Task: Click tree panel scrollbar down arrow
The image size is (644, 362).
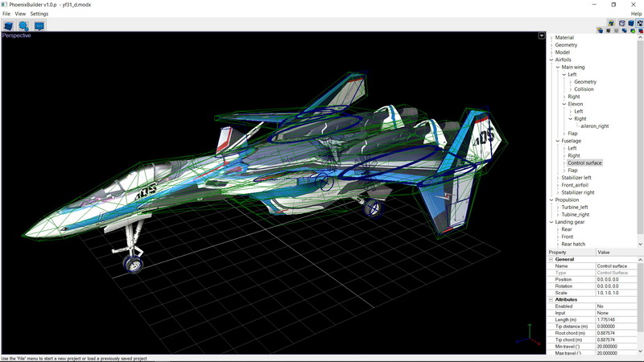Action: click(640, 245)
